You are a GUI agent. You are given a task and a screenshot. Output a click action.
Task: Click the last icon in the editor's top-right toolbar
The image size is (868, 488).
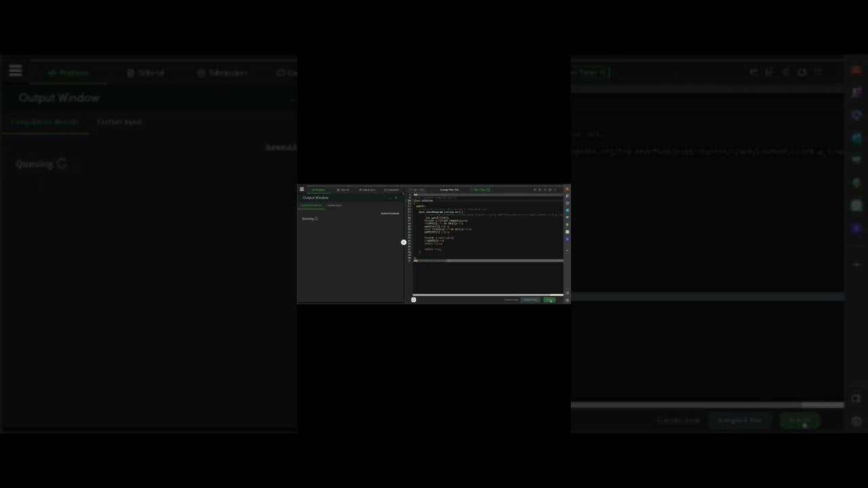pos(555,190)
